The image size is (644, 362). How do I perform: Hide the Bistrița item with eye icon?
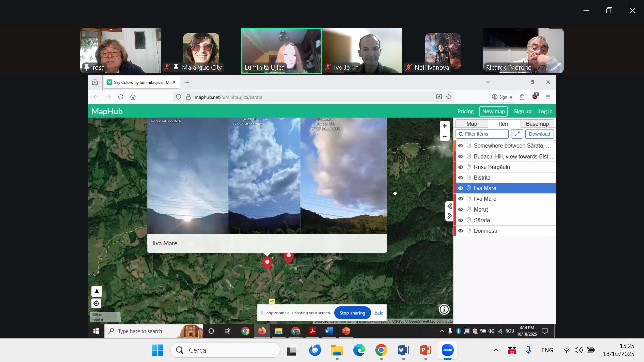[461, 178]
